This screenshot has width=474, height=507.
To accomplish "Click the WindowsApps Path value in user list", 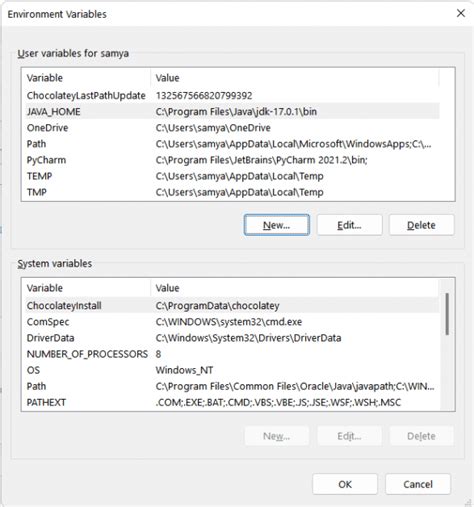I will coord(293,144).
